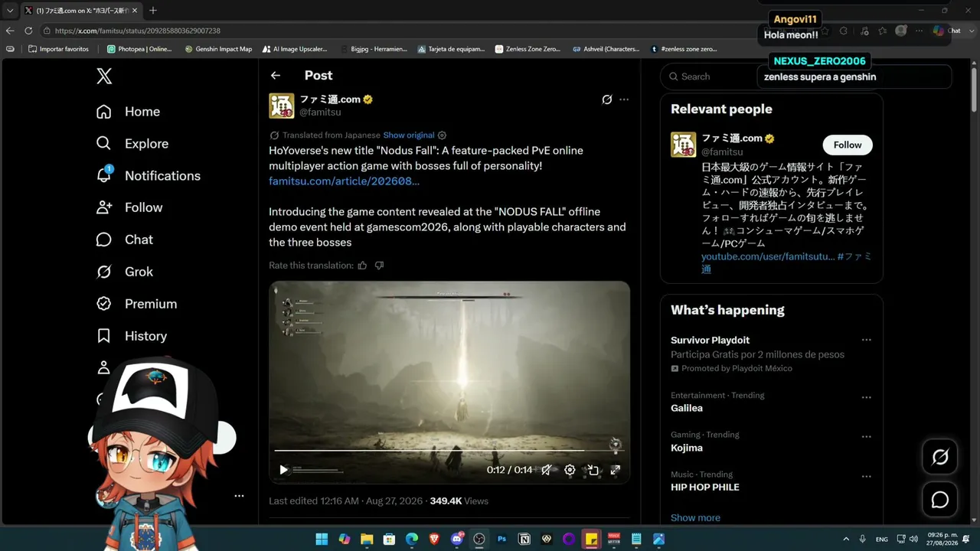Rate the translation thumbs up
Viewport: 980px width, 551px height.
(363, 266)
